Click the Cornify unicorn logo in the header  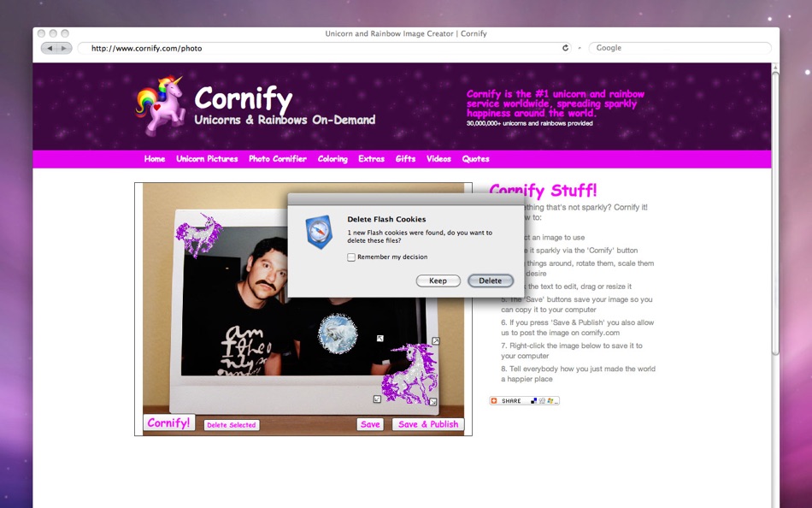(161, 105)
